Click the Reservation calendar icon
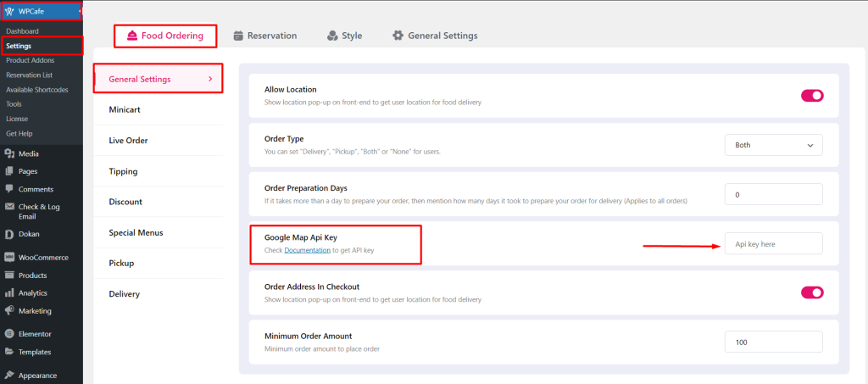Image resolution: width=868 pixels, height=384 pixels. point(238,36)
